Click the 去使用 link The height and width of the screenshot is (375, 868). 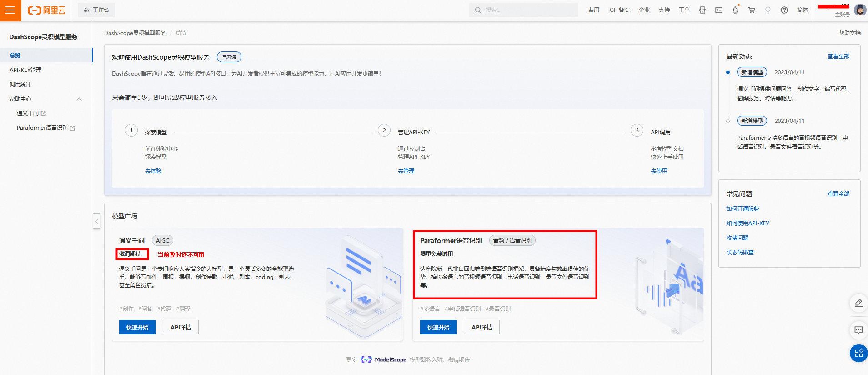click(659, 171)
